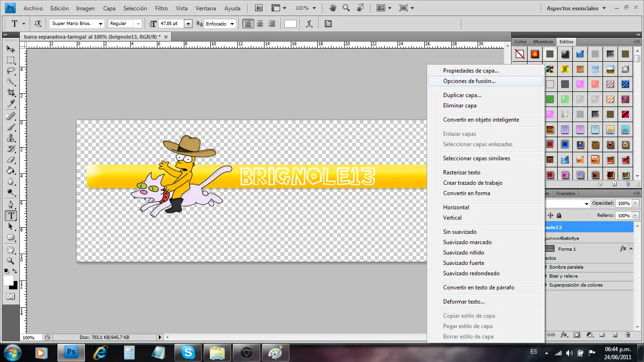This screenshot has width=644, height=362.
Task: Select the Spot Healing Brush tool
Action: 10,116
